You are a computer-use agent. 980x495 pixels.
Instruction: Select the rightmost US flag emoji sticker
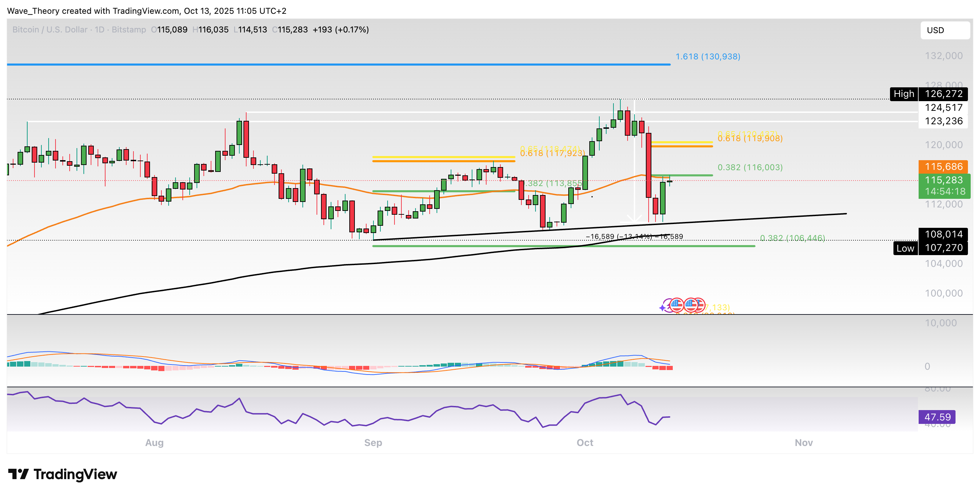(700, 306)
